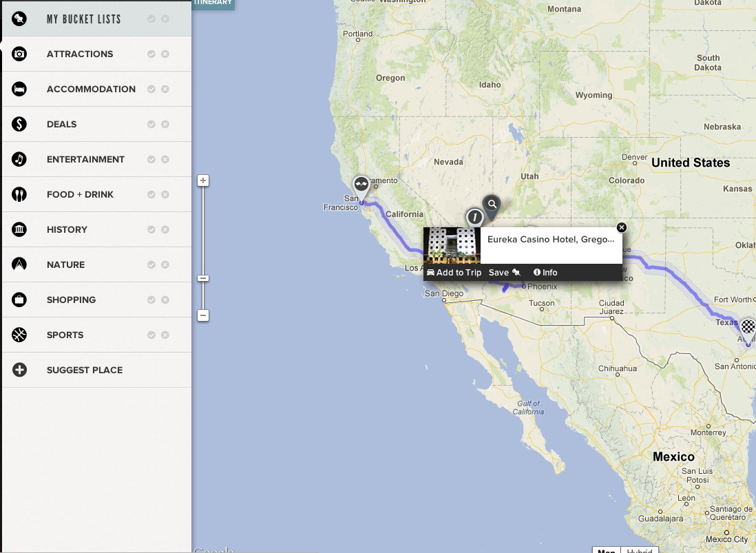Open the Suggest Place entry

tap(97, 370)
